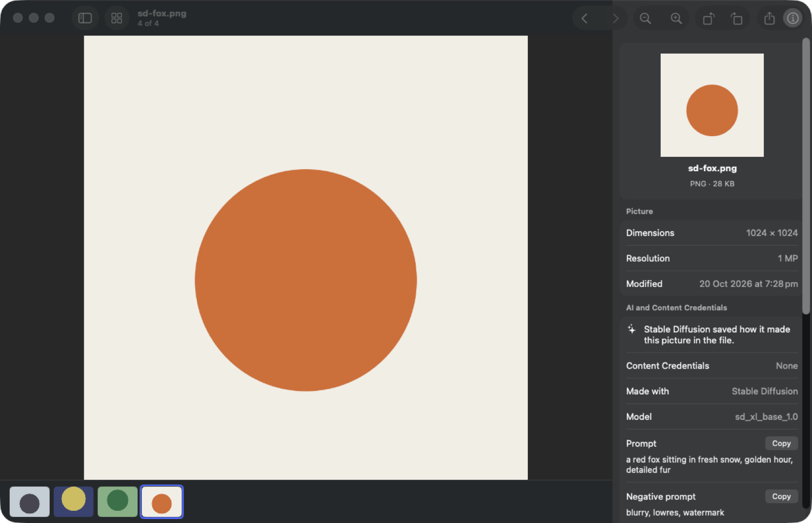Click the sd-fox.png preview in inspector

point(712,105)
